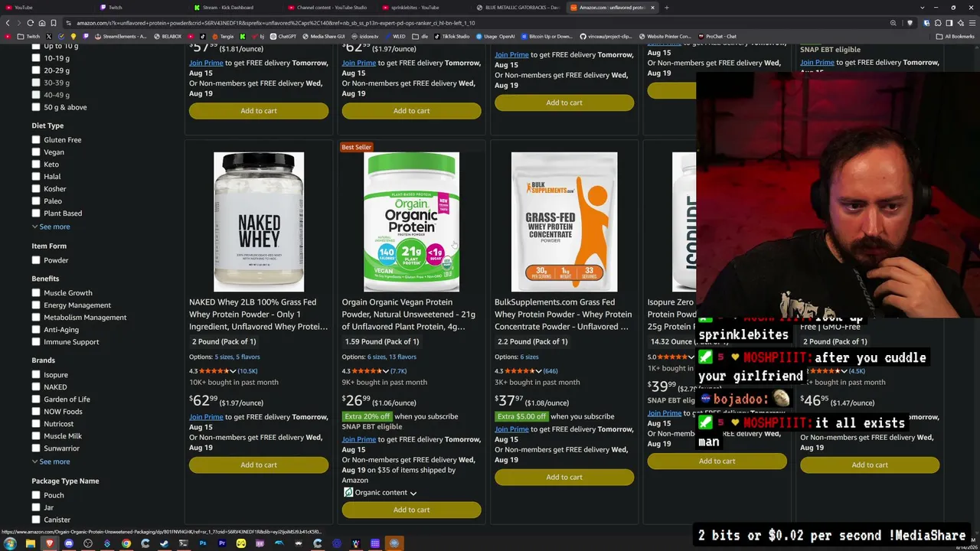Expand See more under Brands
Screen dimensions: 980x551
(x=51, y=461)
